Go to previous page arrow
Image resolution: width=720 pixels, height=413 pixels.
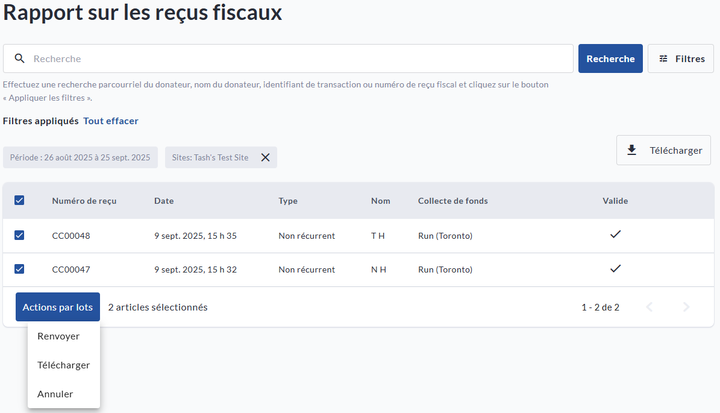point(649,307)
